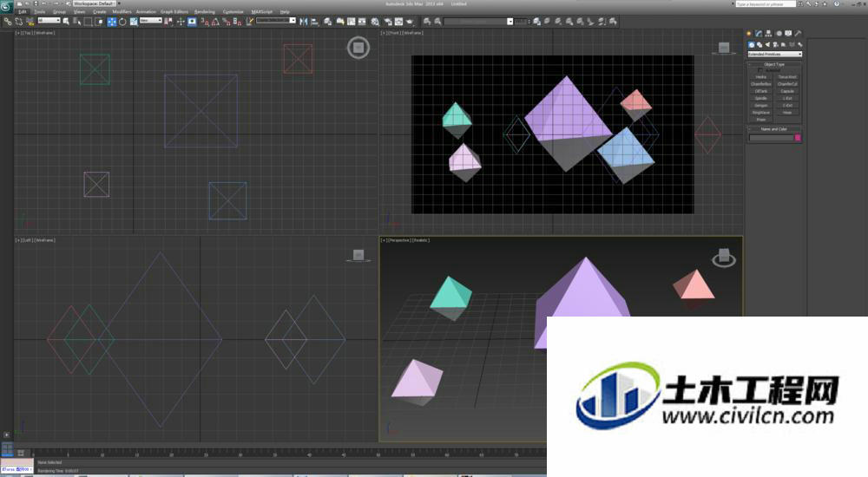Toggle 3D Snaps
Image resolution: width=868 pixels, height=477 pixels.
(x=205, y=22)
